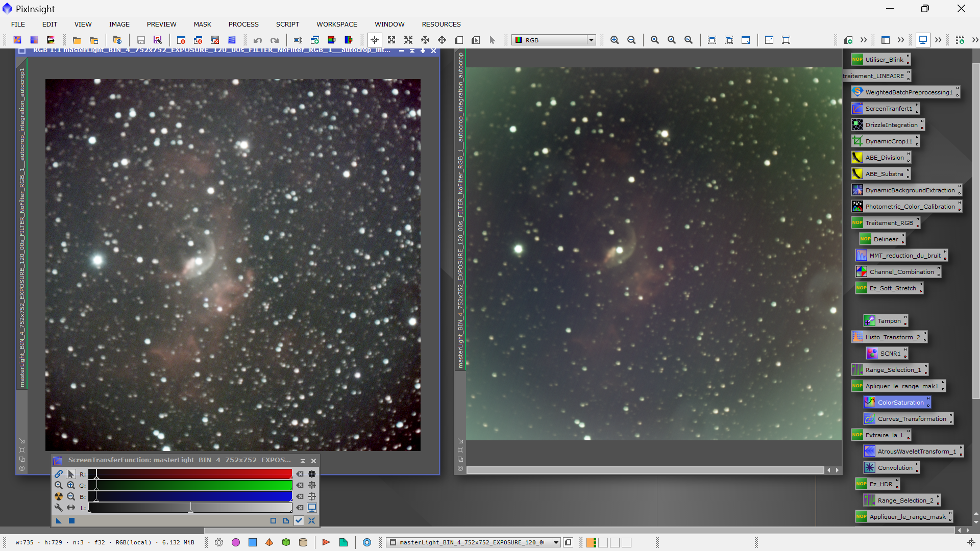Open the PROCESS menu
This screenshot has width=980, height=551.
[x=243, y=24]
